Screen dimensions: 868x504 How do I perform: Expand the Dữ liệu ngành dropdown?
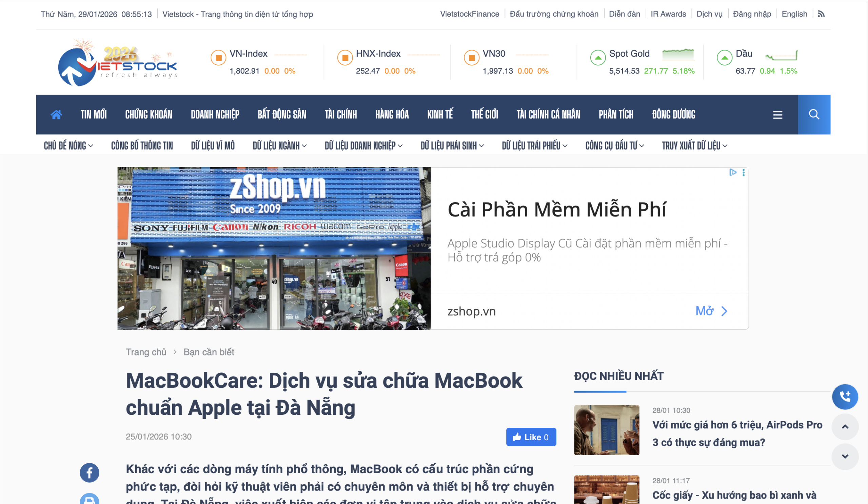(x=280, y=146)
